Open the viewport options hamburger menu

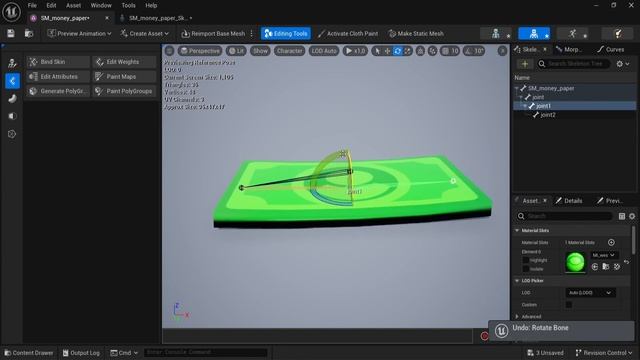[x=169, y=51]
